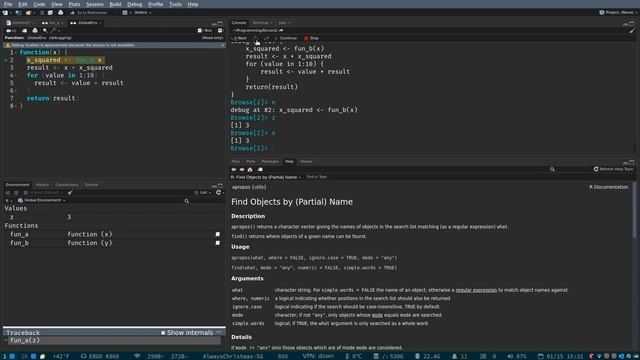Open the Tools menu

pyautogui.click(x=175, y=4)
